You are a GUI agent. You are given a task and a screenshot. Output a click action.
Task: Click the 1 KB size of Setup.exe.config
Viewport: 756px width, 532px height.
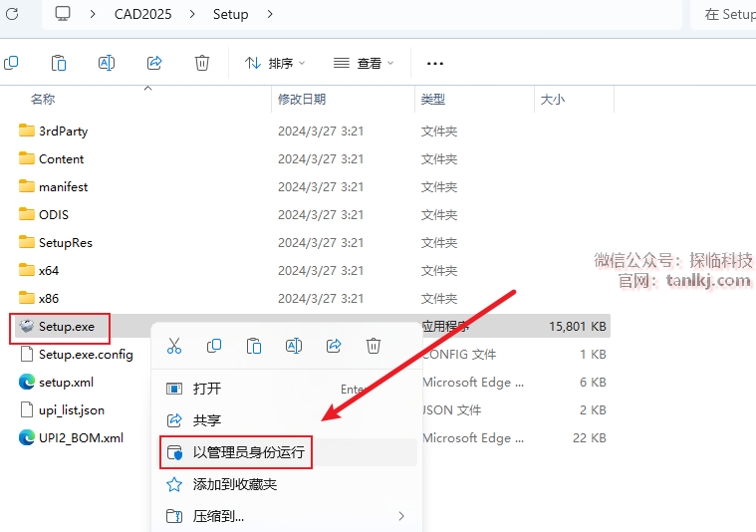point(593,355)
